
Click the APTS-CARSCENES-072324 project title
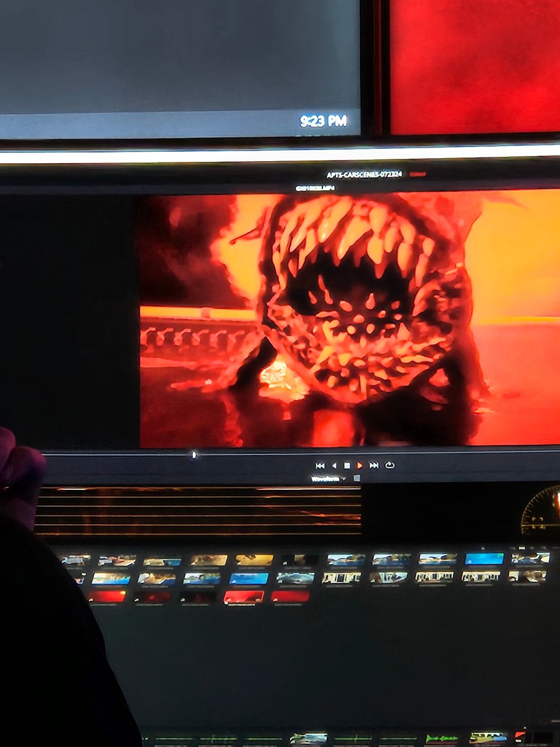pos(365,175)
